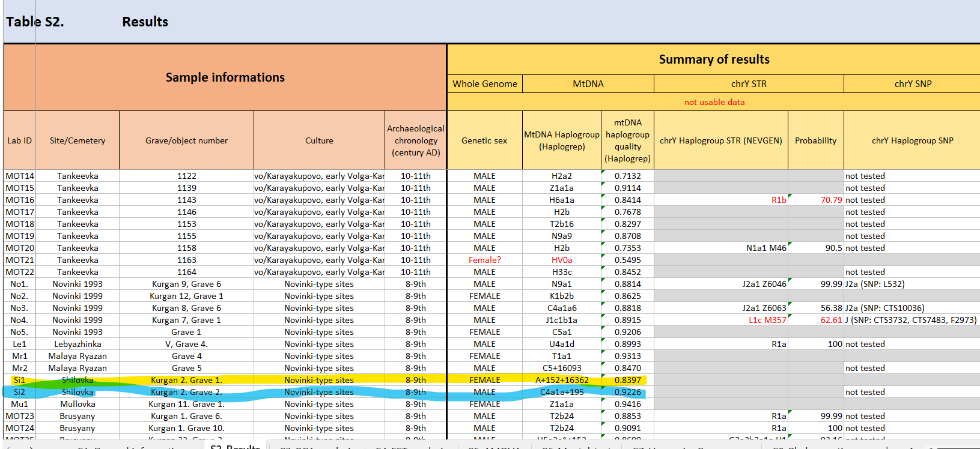Select the 'chrY STR' header cell
This screenshot has height=449, width=980.
(x=748, y=84)
